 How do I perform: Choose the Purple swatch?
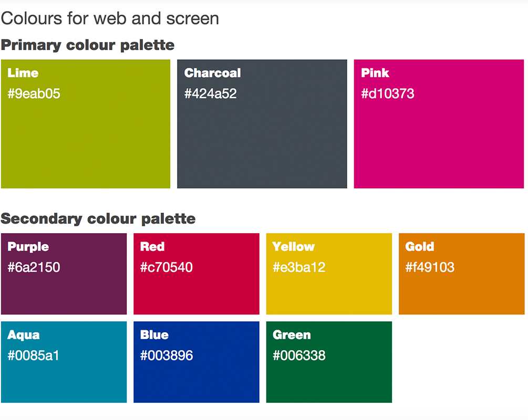pos(64,274)
